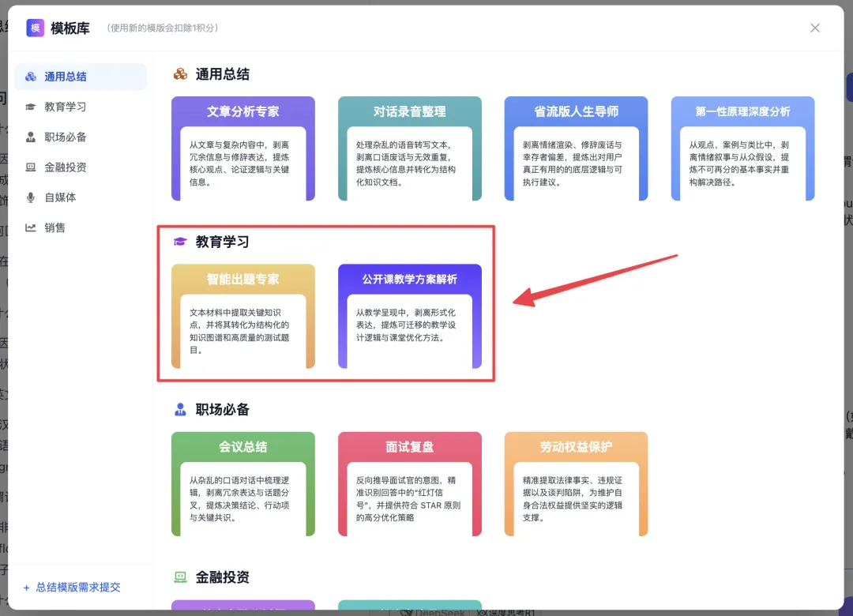Image resolution: width=853 pixels, height=616 pixels.
Task: Open 职场必备 category in sidebar
Action: click(81, 137)
